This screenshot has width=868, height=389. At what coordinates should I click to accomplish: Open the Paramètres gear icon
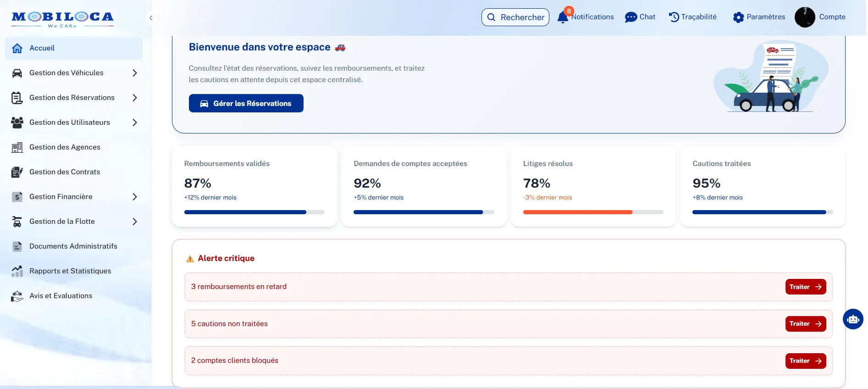coord(738,17)
